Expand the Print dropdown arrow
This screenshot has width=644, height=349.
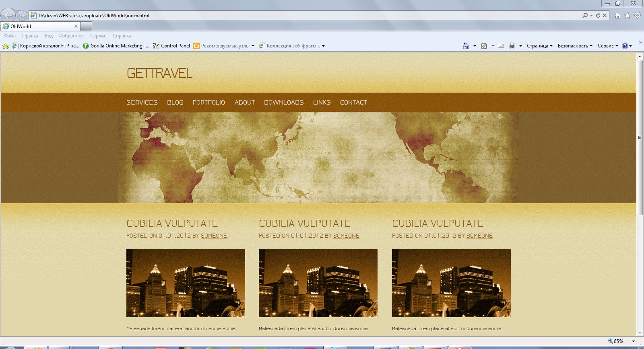[x=520, y=46]
